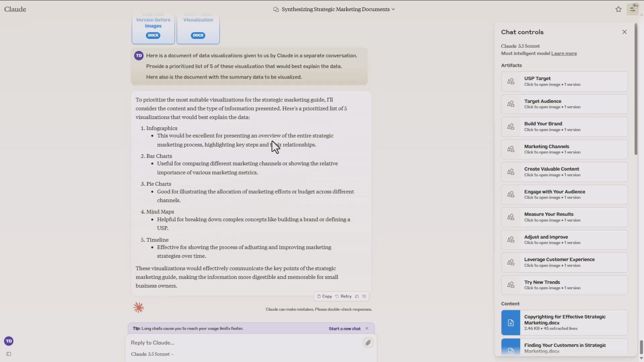Star this conversation
The height and width of the screenshot is (362, 644).
(x=618, y=9)
